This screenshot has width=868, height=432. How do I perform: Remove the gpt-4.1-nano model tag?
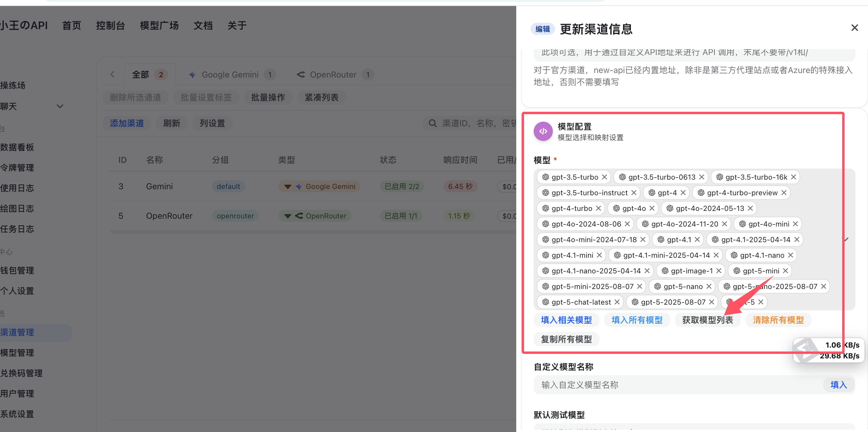tap(791, 255)
